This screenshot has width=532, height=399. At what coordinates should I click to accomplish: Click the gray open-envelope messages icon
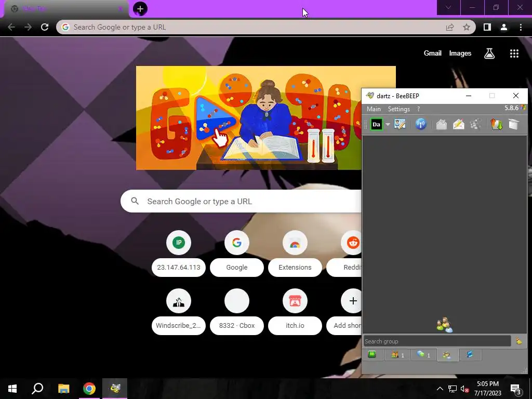click(x=442, y=124)
